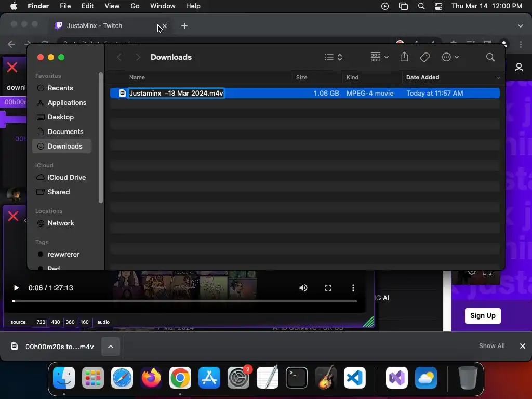Image resolution: width=532 pixels, height=399 pixels.
Task: Click the Justaminx -13 Mar 2024.m4v filename field
Action: 176,93
